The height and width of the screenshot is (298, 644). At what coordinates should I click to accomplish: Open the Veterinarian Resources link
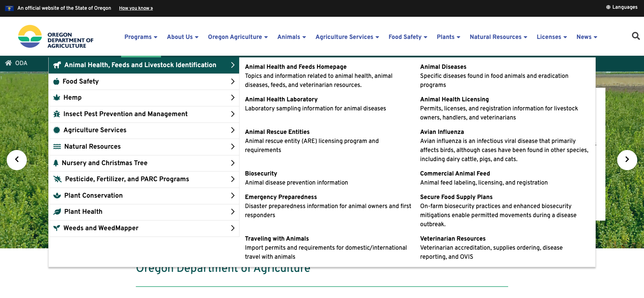(x=453, y=239)
